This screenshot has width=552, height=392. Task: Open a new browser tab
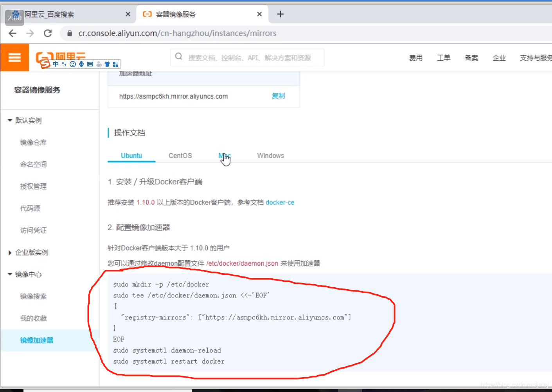pos(280,14)
